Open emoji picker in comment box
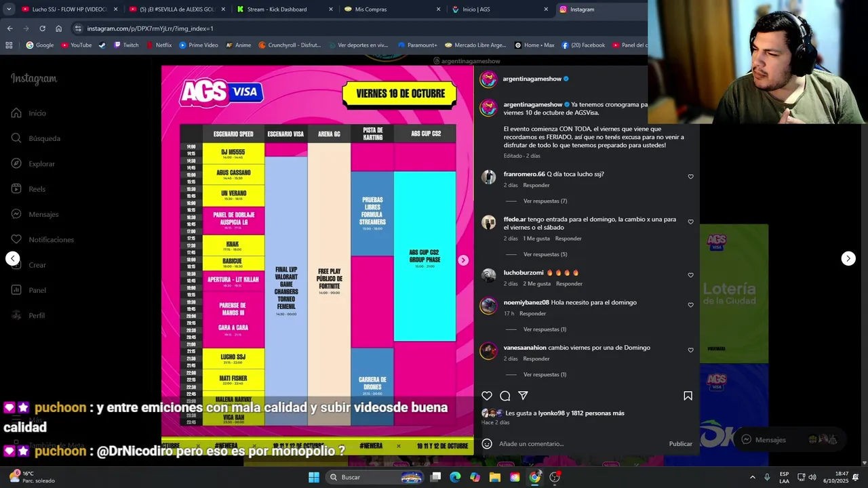This screenshot has width=868, height=488. 486,444
